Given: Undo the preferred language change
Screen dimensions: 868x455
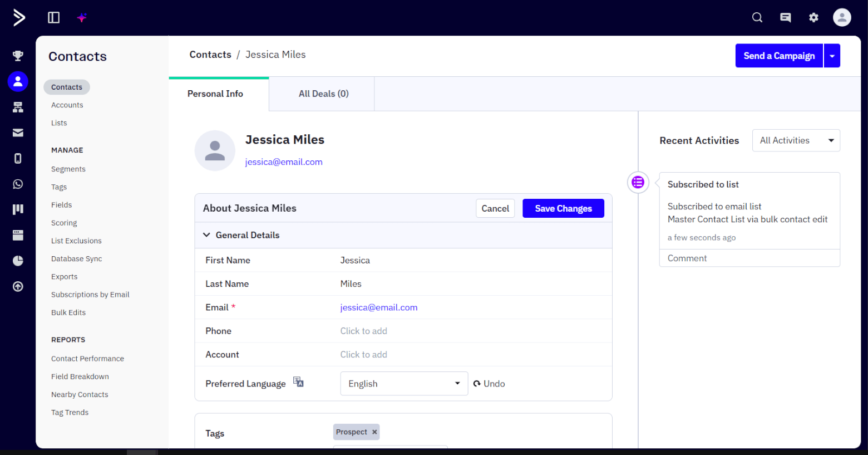Looking at the screenshot, I should (489, 384).
